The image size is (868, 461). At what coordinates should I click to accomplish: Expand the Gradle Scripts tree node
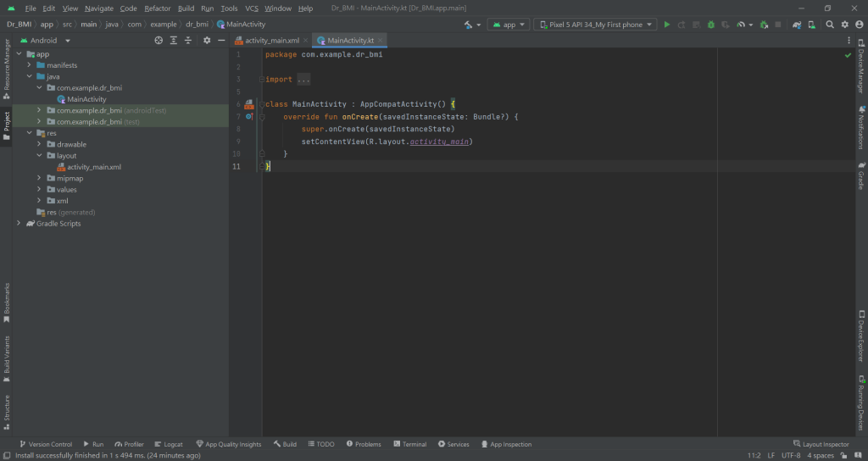pyautogui.click(x=19, y=224)
